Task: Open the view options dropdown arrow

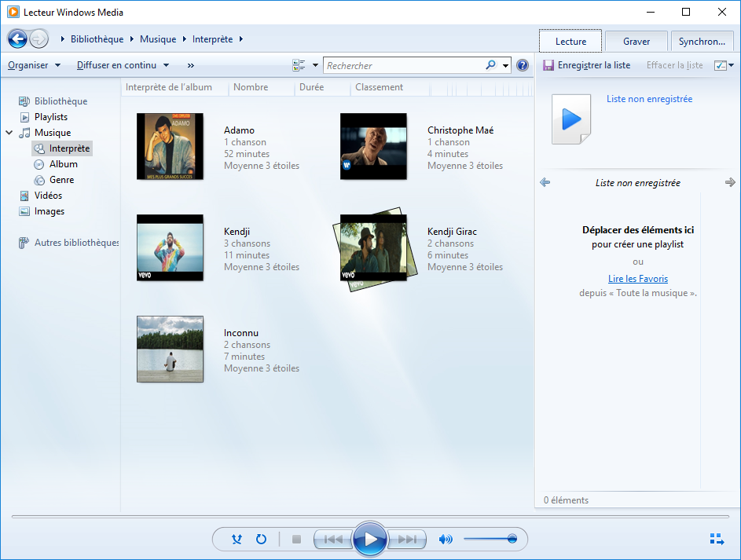Action: (315, 65)
